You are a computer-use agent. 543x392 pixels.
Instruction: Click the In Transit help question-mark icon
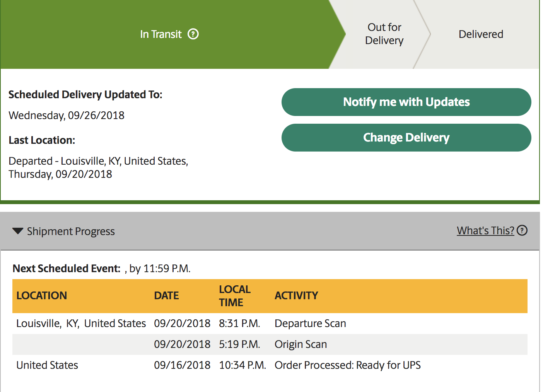[x=193, y=34]
